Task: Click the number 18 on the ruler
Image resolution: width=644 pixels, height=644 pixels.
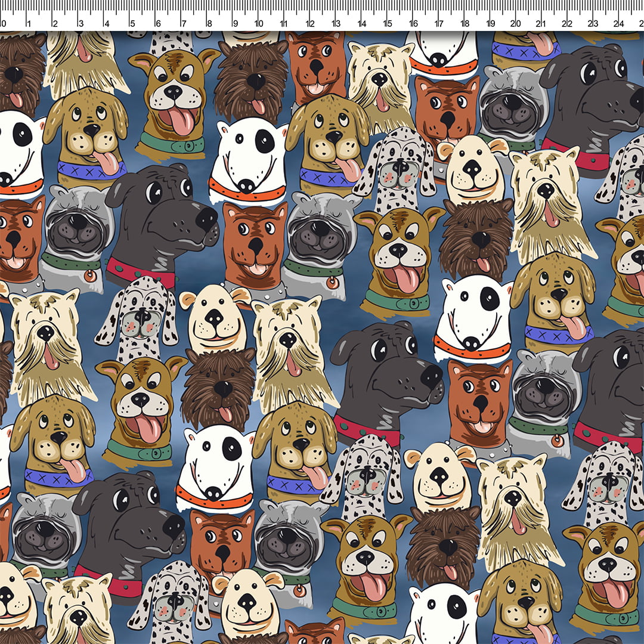Action: tap(465, 23)
